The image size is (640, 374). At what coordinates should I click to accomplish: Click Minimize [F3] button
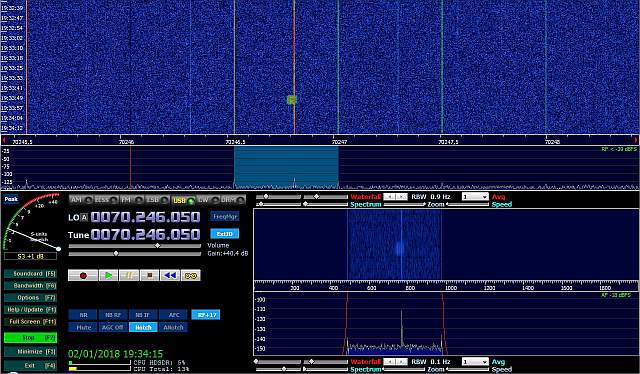pyautogui.click(x=30, y=352)
